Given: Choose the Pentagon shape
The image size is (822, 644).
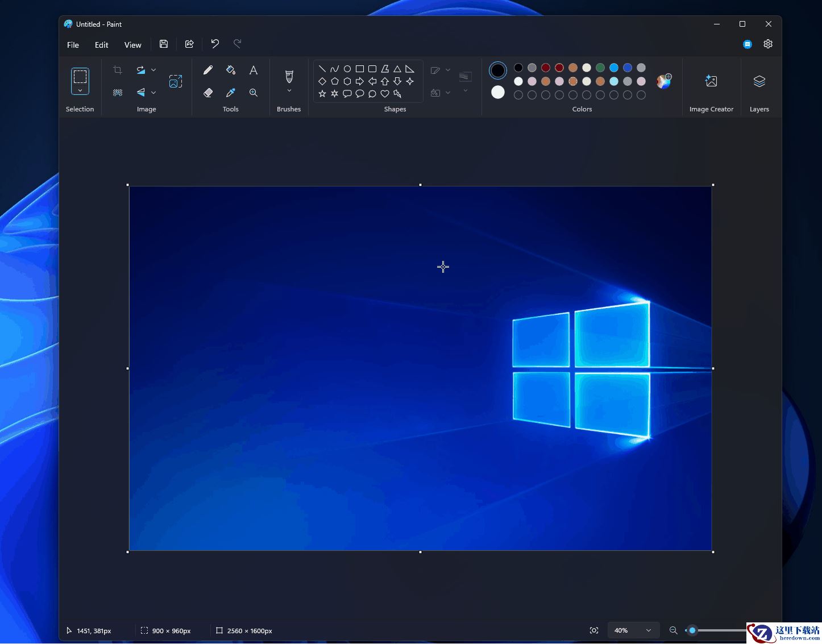Looking at the screenshot, I should 335,81.
